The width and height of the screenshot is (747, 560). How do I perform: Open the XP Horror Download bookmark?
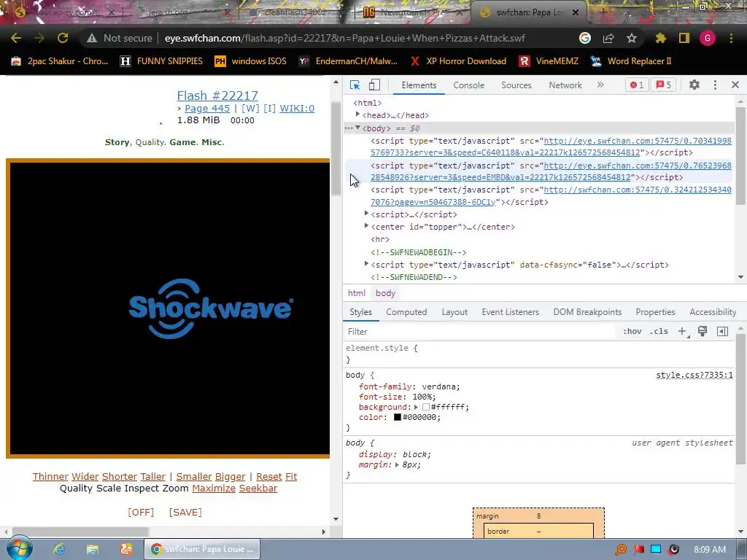(x=458, y=61)
